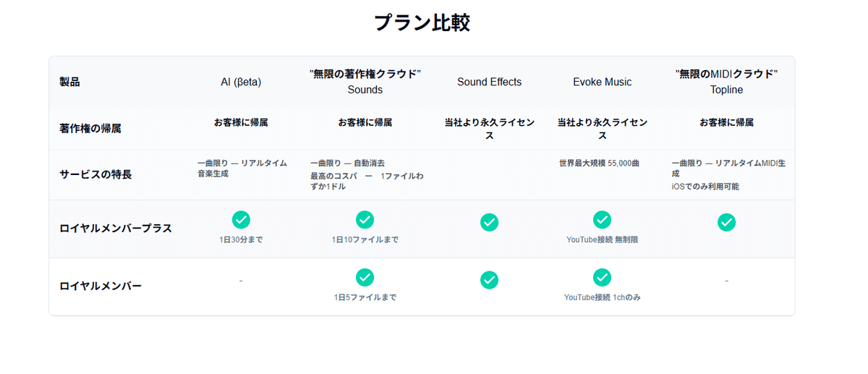Click the AI (βeta) column header

(241, 82)
